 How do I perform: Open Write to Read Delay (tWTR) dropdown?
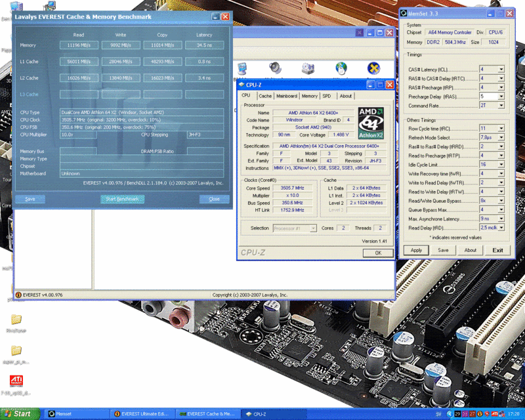click(501, 182)
